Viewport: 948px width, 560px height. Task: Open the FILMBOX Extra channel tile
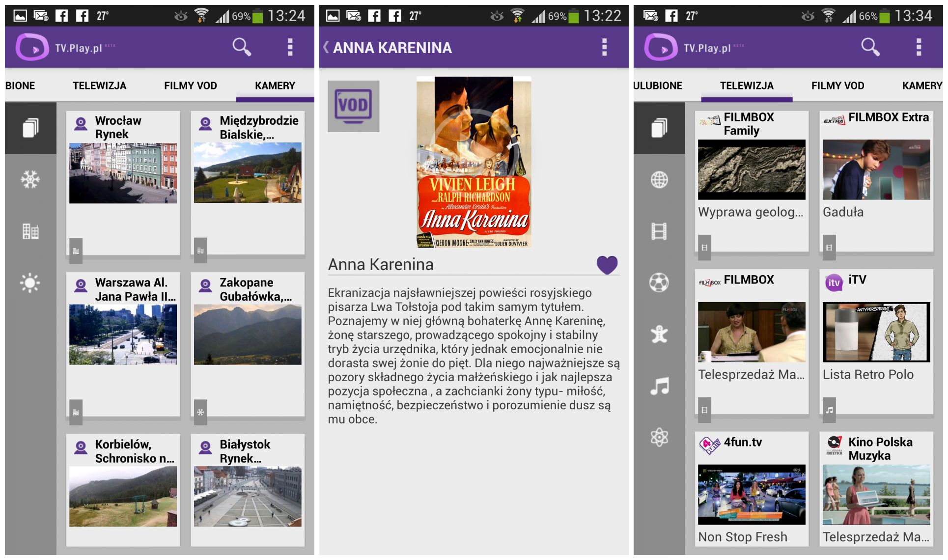click(876, 169)
